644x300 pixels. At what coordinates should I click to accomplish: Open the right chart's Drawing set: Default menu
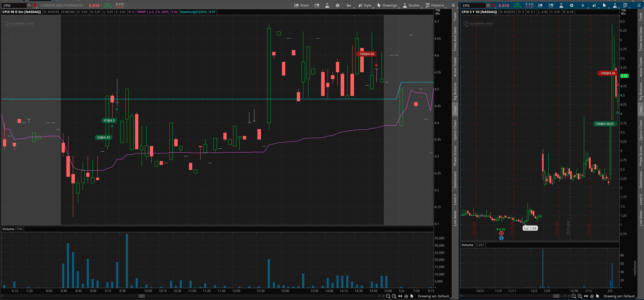(x=619, y=296)
